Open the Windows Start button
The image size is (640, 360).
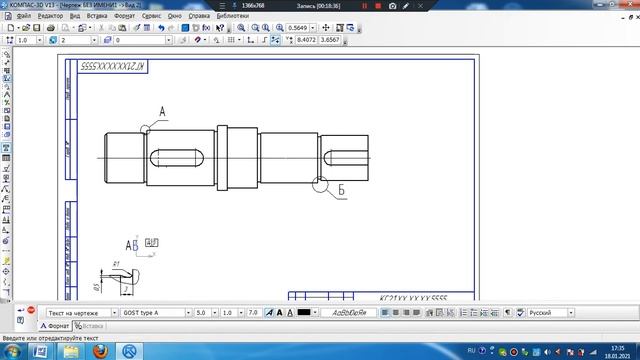[x=13, y=351]
